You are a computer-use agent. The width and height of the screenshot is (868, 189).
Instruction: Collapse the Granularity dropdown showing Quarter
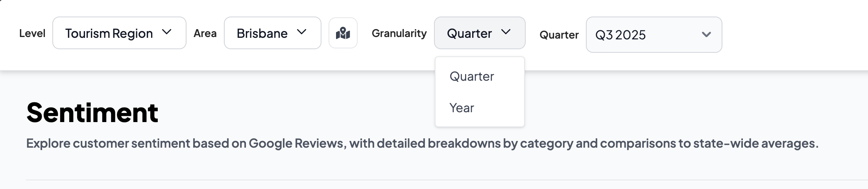479,33
